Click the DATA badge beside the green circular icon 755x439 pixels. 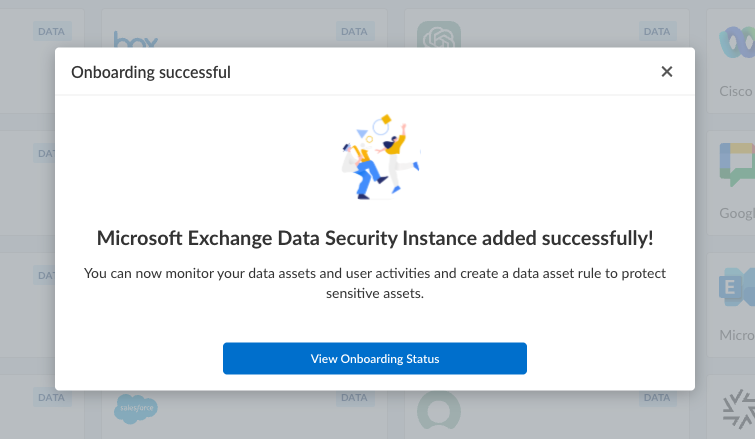click(x=657, y=397)
